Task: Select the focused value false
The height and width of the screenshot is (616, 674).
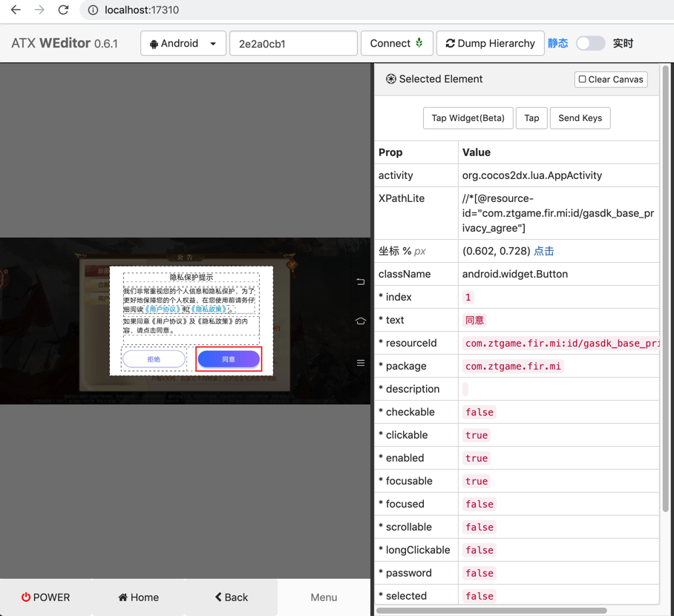Action: point(480,504)
